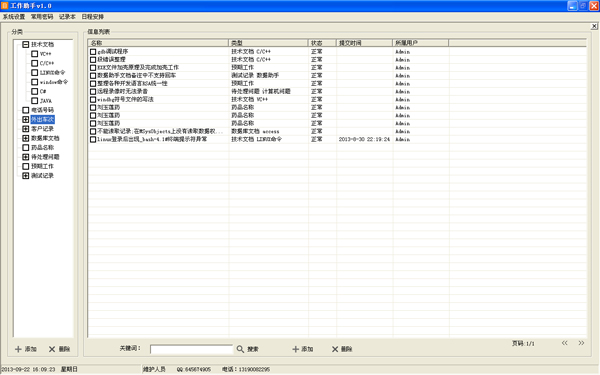Viewport: 600px width, 375px height.
Task: Open the 系统设置 menu
Action: tap(14, 17)
